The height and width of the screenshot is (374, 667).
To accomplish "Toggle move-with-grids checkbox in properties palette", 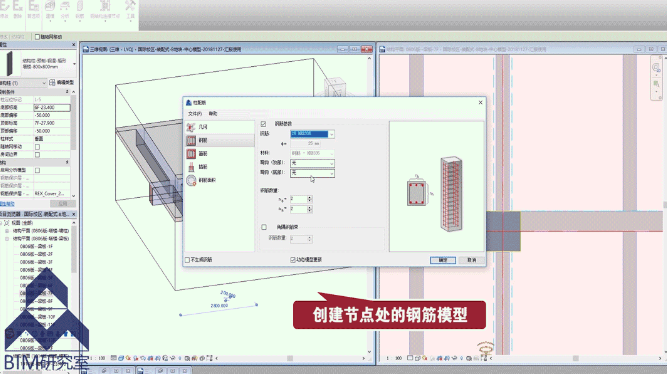I will (x=37, y=147).
